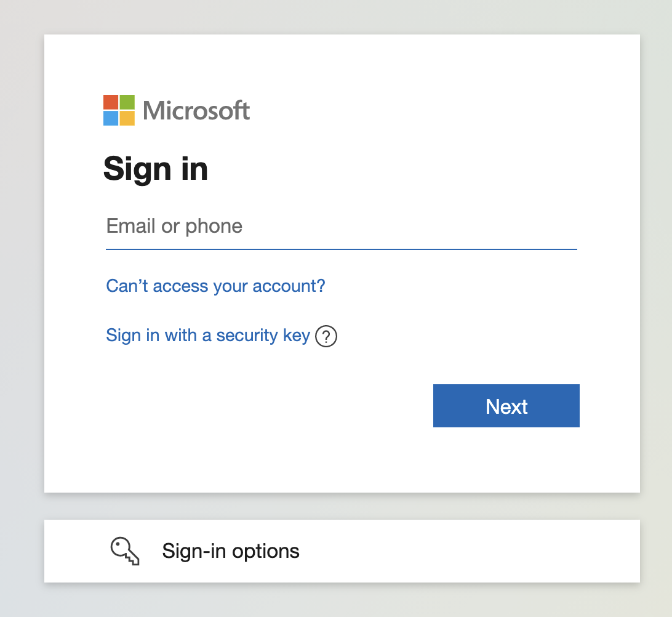Focus the Email or phone field
672x617 pixels.
coord(341,227)
